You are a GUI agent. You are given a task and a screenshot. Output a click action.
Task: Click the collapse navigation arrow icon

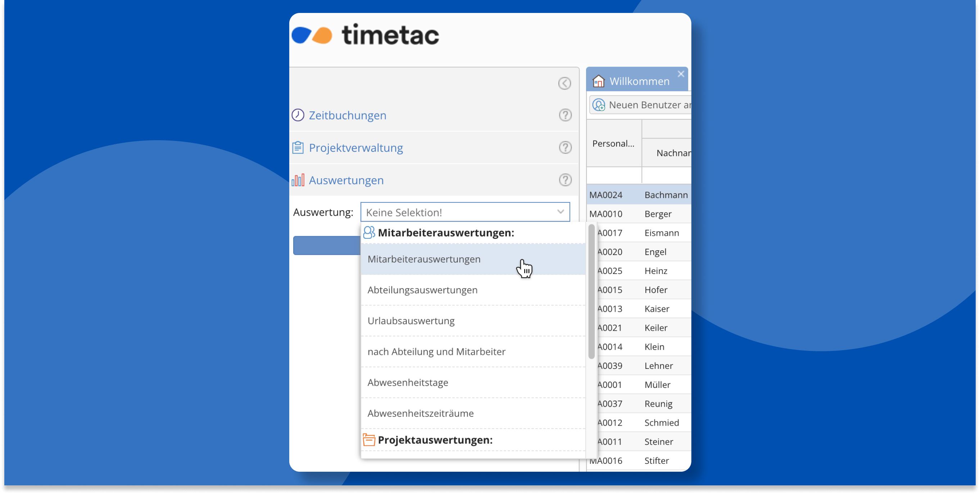pyautogui.click(x=565, y=84)
